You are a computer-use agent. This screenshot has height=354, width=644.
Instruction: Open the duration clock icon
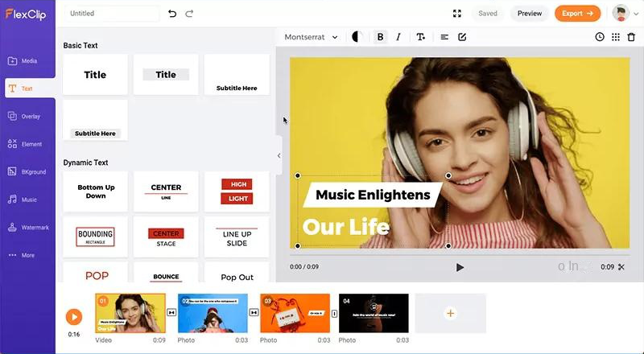(x=599, y=37)
